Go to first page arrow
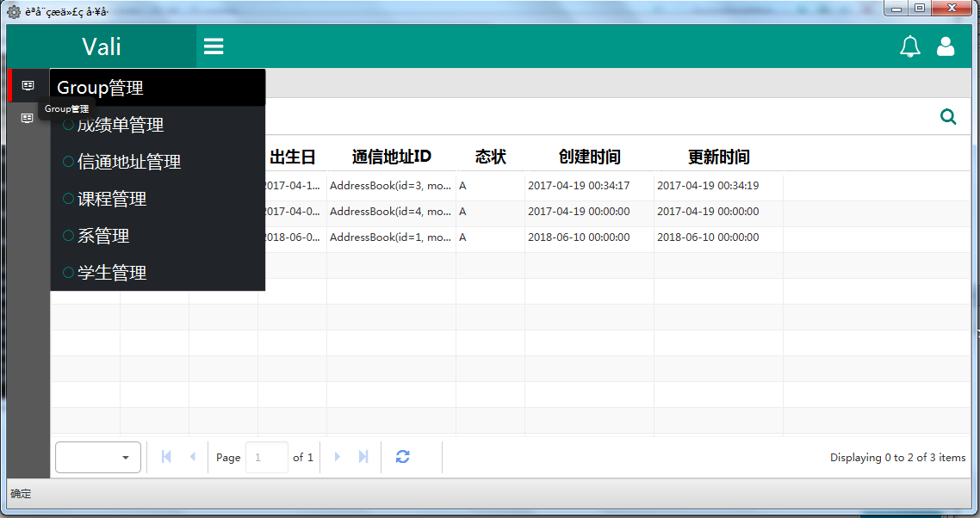This screenshot has height=518, width=980. click(166, 457)
